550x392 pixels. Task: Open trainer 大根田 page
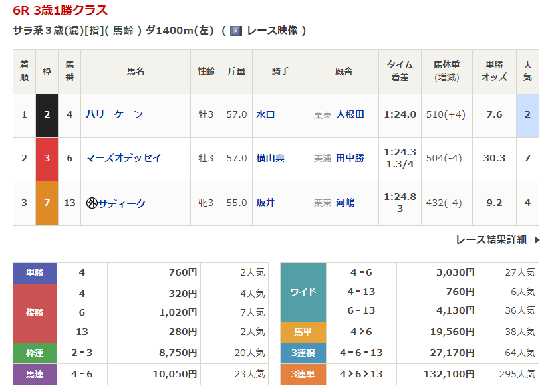point(350,114)
